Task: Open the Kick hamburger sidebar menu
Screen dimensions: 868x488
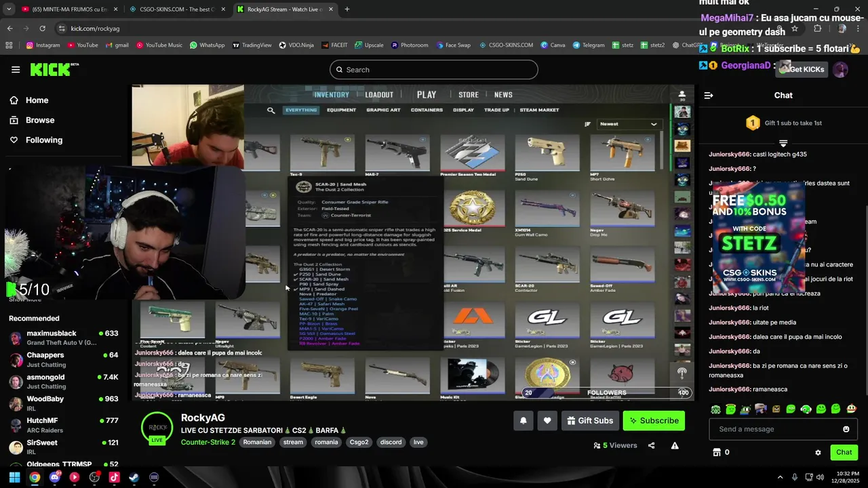Action: [16, 70]
